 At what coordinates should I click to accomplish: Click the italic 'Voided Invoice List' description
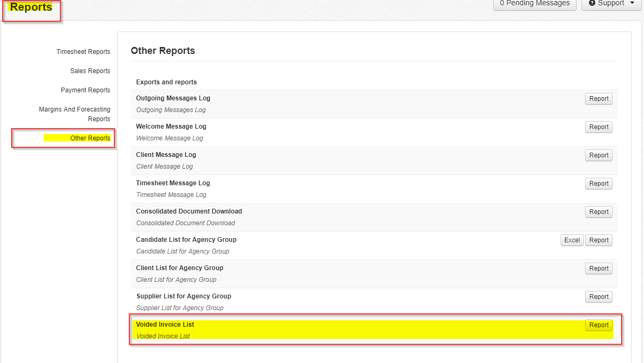pos(163,336)
